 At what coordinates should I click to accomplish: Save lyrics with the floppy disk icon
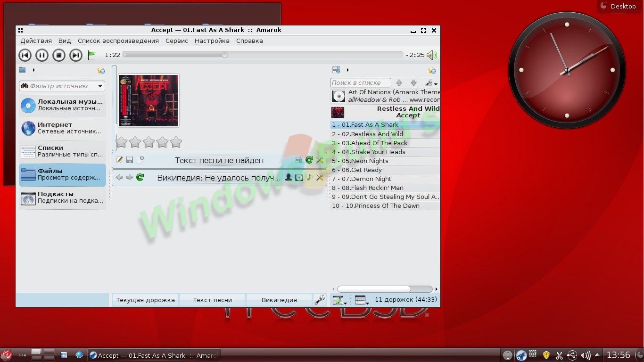coord(130,160)
